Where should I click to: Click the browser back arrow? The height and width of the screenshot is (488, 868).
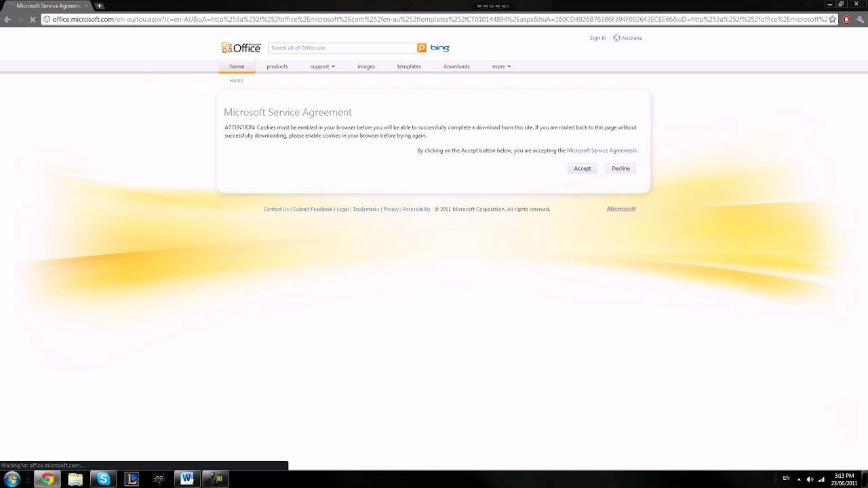[7, 19]
